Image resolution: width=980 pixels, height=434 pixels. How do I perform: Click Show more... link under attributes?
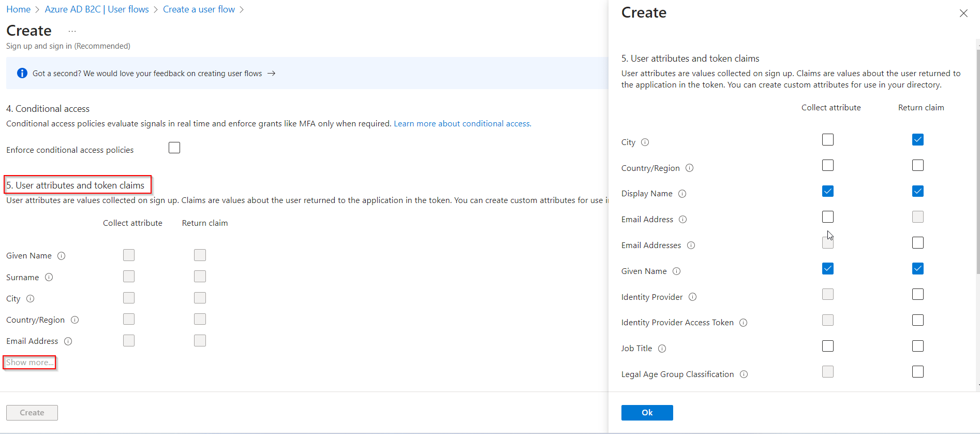coord(29,363)
